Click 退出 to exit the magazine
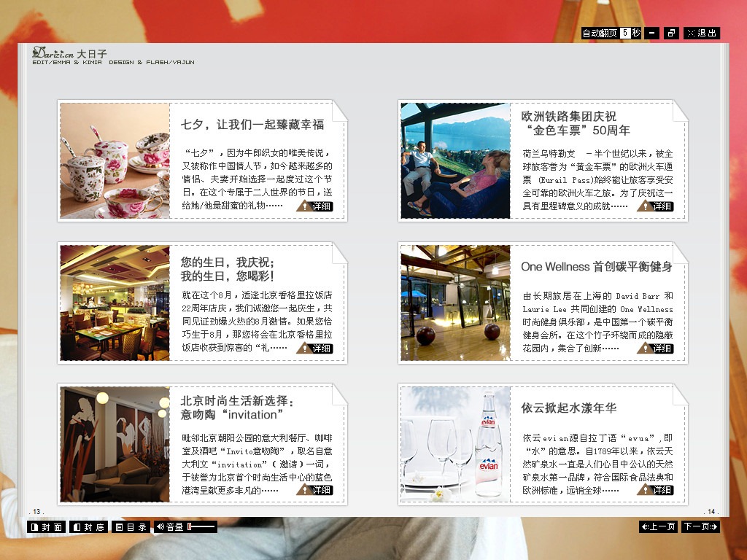The height and width of the screenshot is (560, 747). 702,33
